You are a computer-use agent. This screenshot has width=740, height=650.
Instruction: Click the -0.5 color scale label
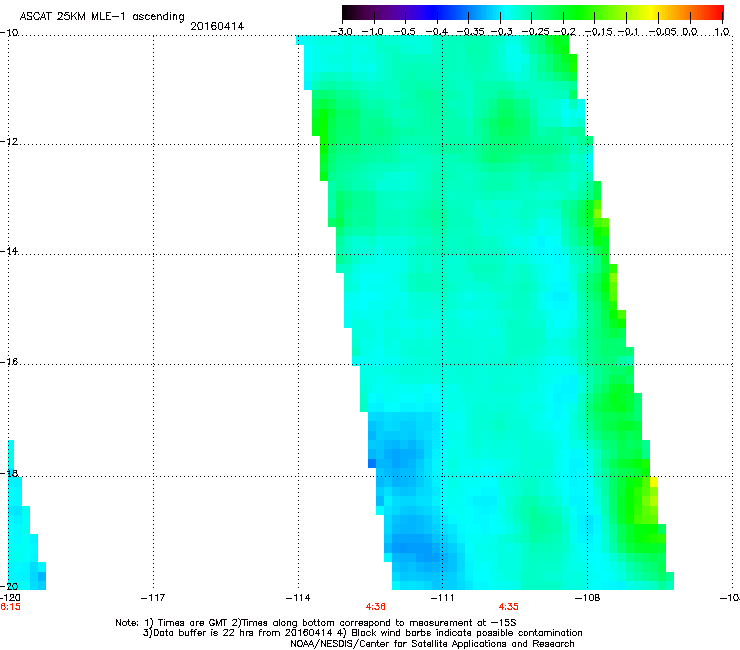[x=404, y=32]
